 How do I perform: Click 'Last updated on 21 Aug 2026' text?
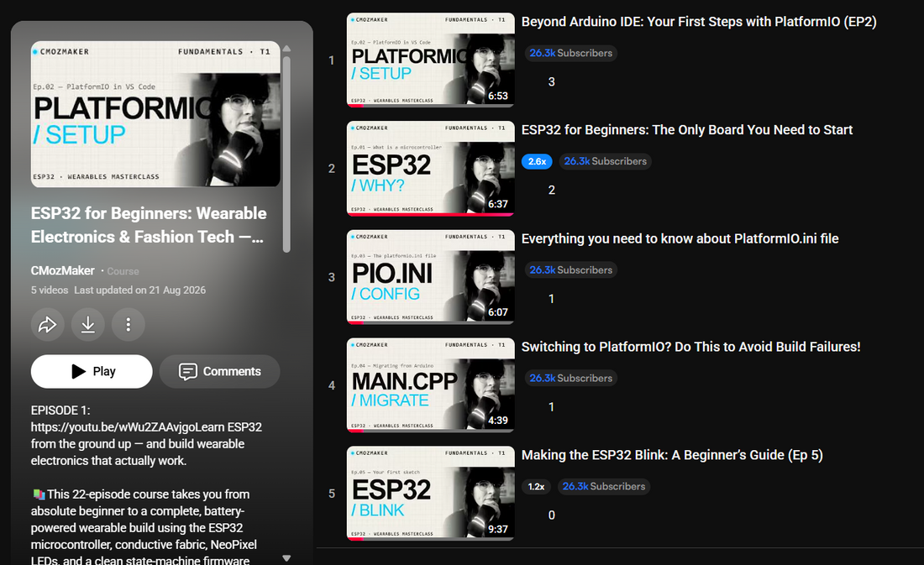coord(139,290)
